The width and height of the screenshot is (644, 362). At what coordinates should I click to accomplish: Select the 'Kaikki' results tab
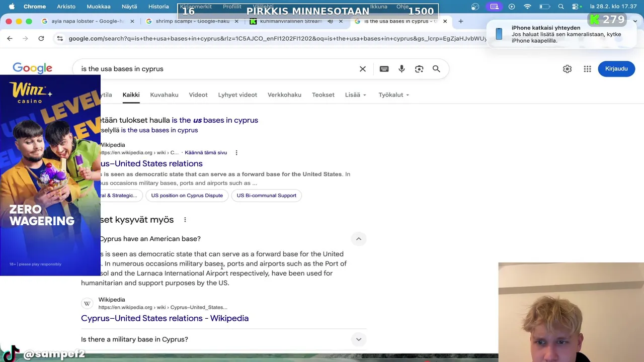tap(131, 95)
